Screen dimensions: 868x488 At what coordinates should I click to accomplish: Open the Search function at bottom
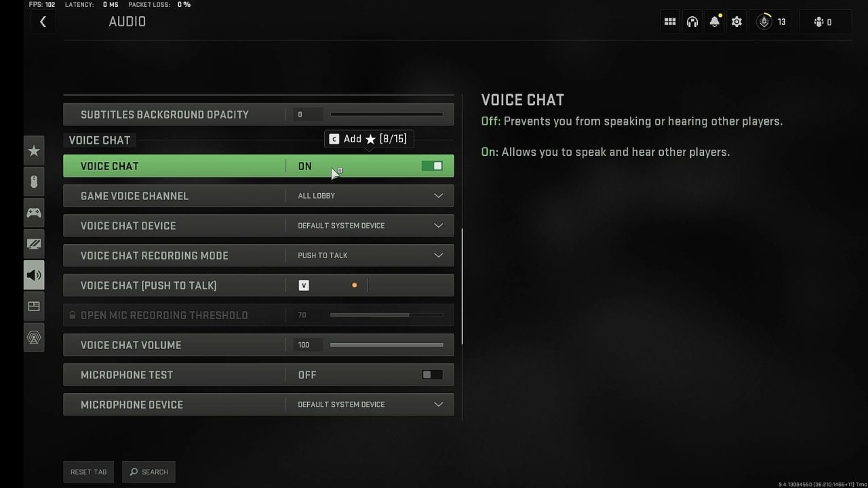(149, 472)
